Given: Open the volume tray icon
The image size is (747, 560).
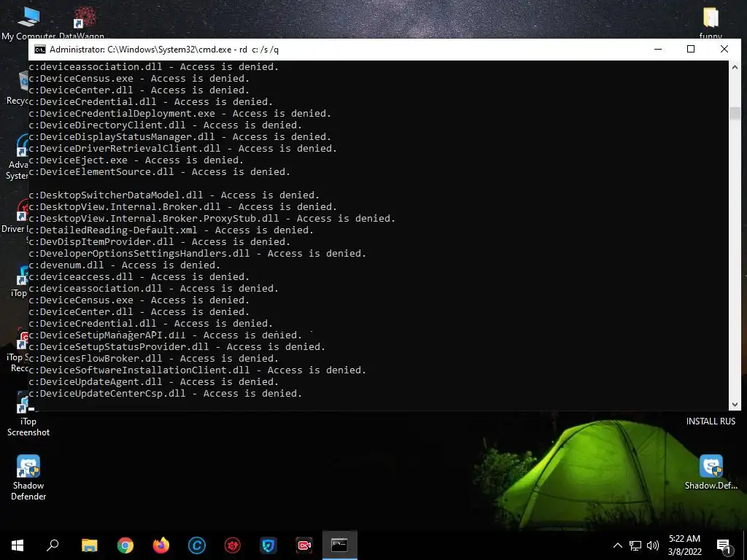Looking at the screenshot, I should (x=653, y=545).
